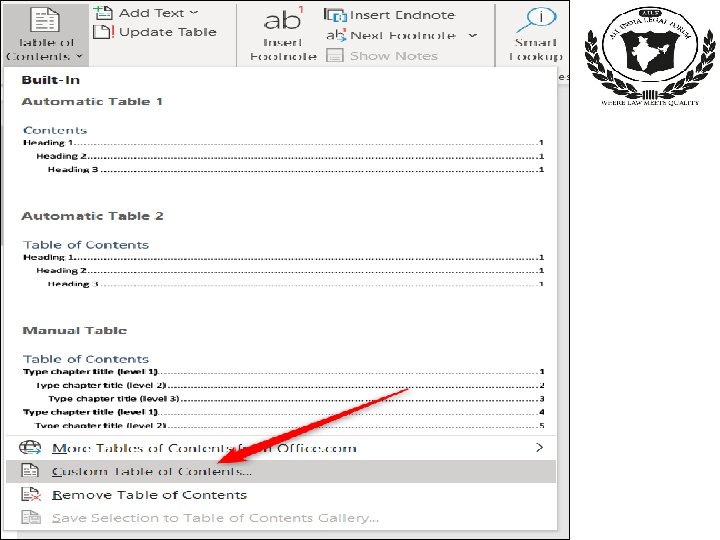Click the Show Notes icon

335,56
